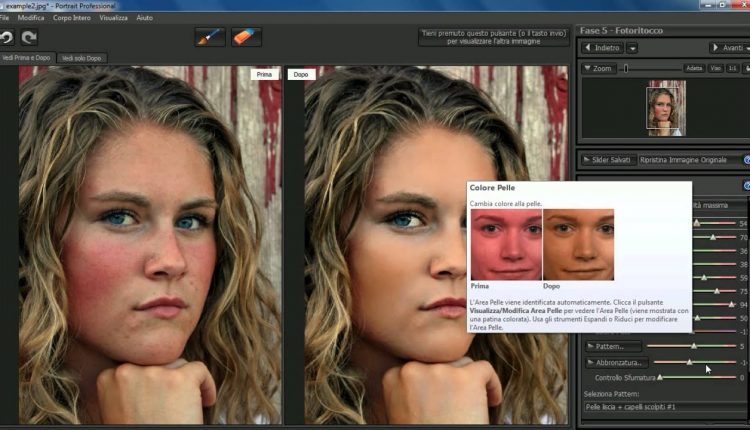Click Ripristina Immagine Originale
The image size is (750, 430).
[x=683, y=160]
